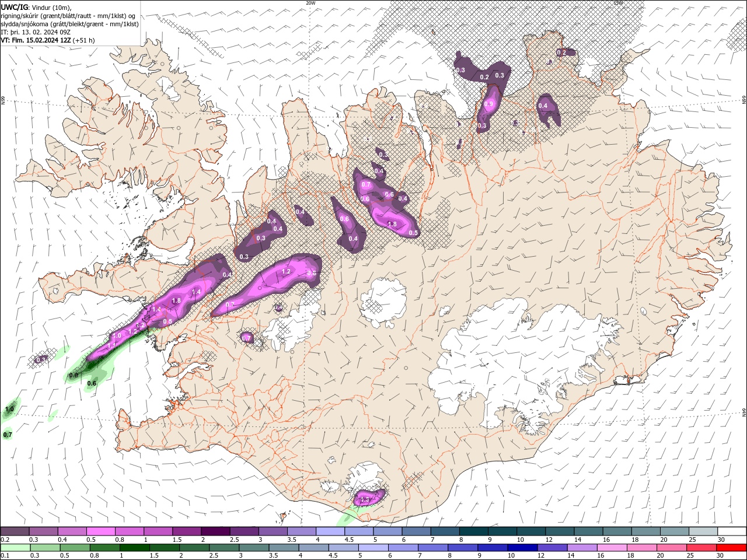Click the 0.1 label under the rain scale
The image size is (747, 560).
point(5,556)
